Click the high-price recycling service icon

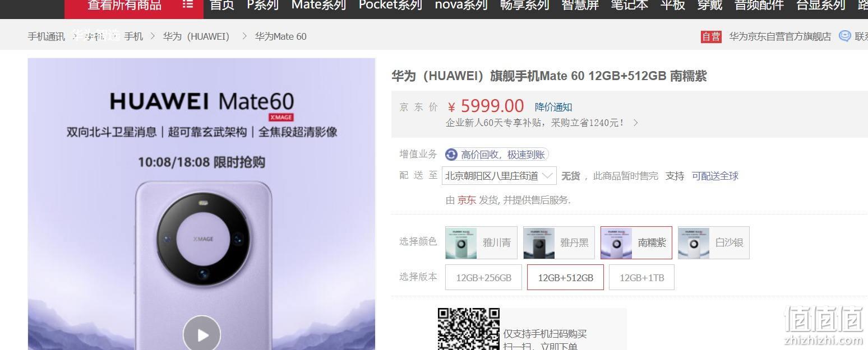(451, 155)
